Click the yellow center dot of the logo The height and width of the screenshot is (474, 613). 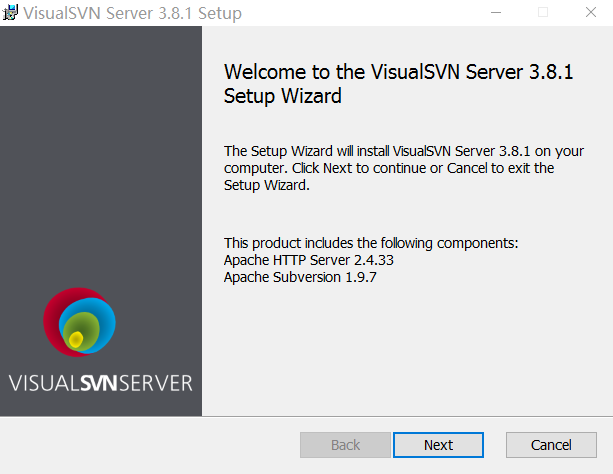(76, 339)
